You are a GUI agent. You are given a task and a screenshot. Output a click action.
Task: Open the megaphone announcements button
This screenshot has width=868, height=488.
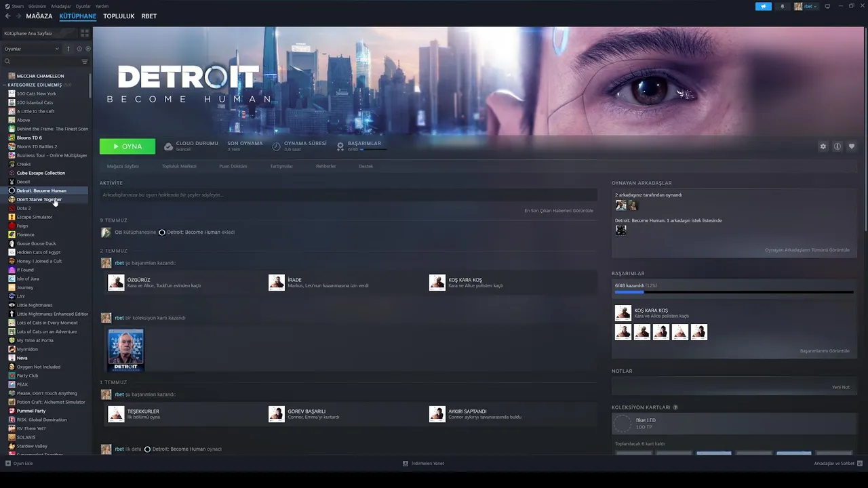(x=764, y=6)
